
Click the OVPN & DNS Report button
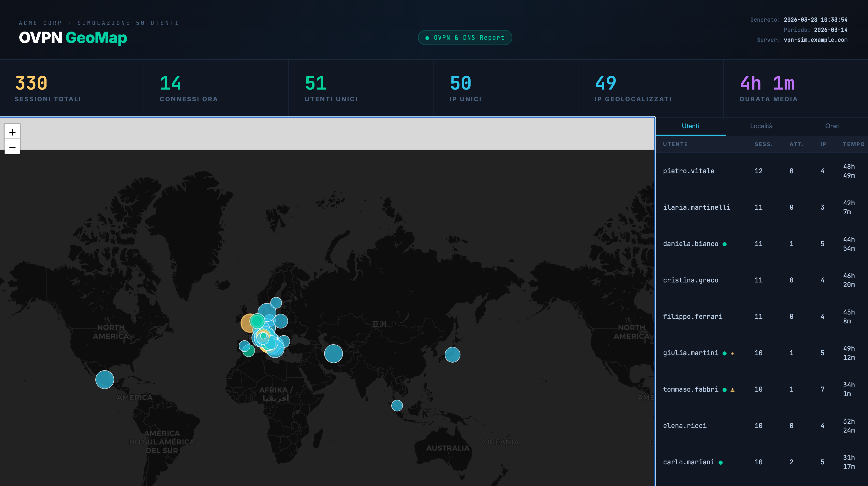tap(465, 37)
